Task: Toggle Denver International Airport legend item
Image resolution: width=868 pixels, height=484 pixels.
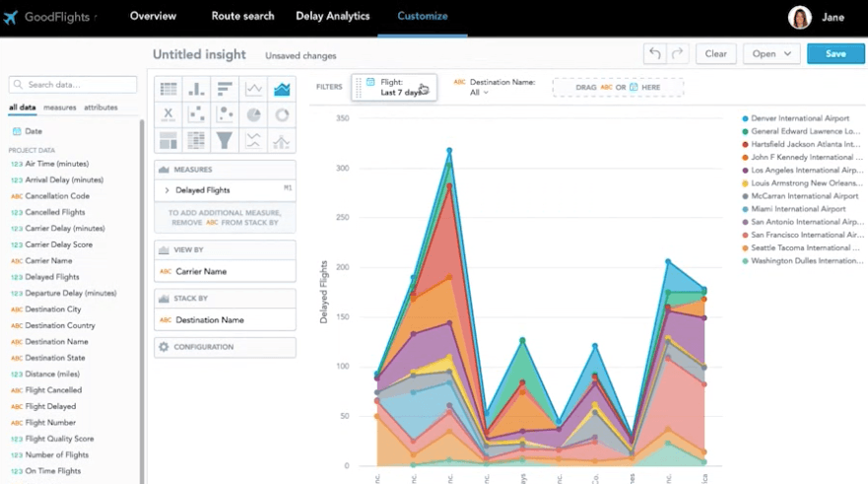Action: point(795,118)
